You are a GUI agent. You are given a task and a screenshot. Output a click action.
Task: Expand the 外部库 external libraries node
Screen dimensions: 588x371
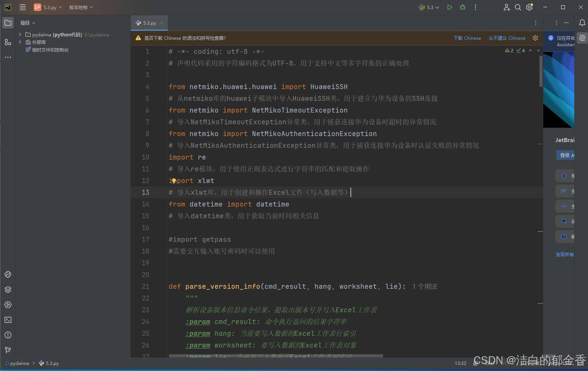[x=20, y=42]
